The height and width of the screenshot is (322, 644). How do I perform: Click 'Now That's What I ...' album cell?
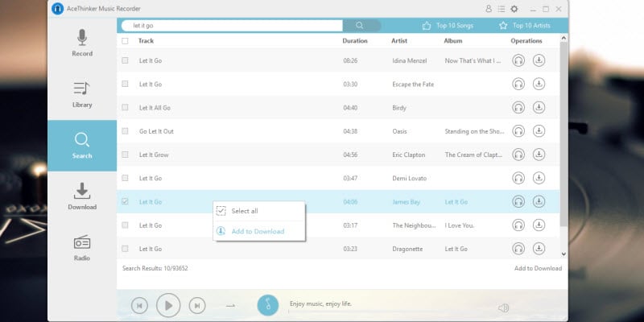[473, 60]
